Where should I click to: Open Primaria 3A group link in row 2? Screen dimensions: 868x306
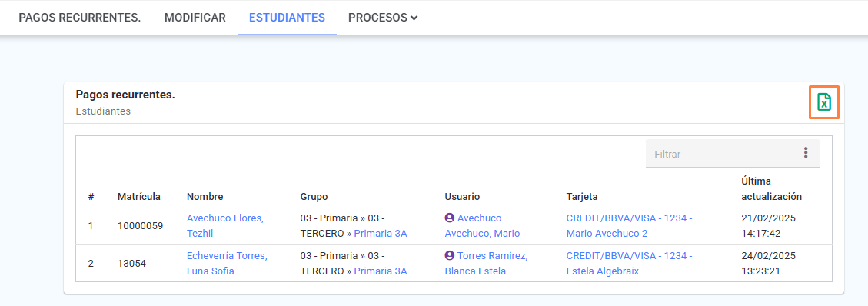381,271
